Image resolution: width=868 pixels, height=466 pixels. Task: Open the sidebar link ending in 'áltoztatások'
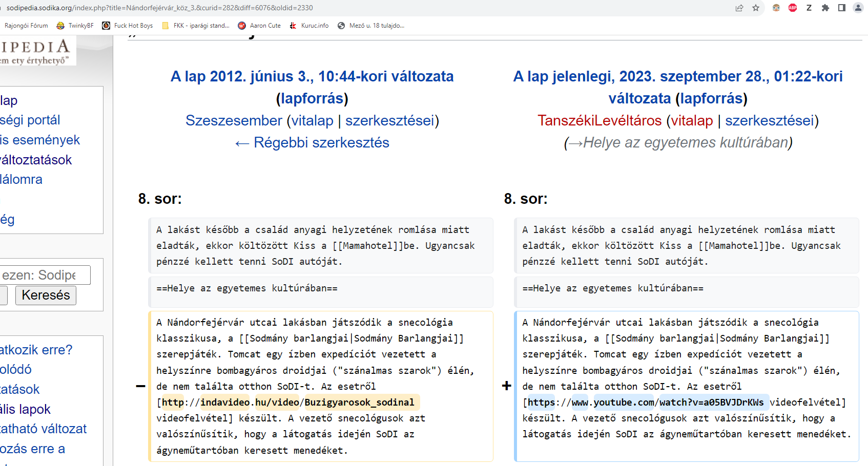(36, 160)
